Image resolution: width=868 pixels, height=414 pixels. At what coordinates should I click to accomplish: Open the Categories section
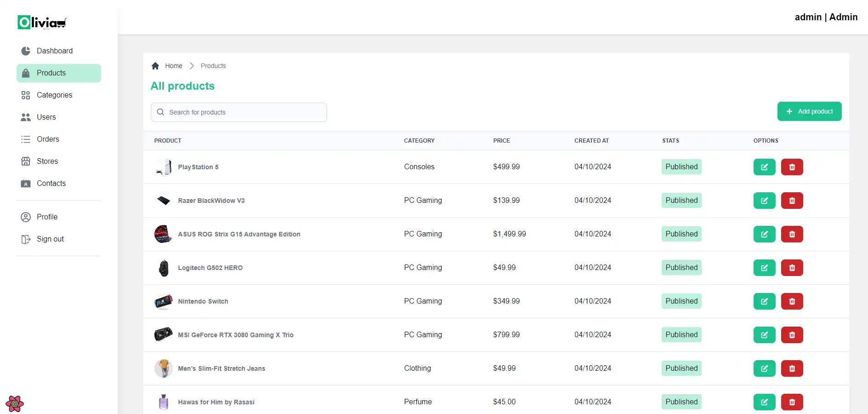pyautogui.click(x=54, y=95)
